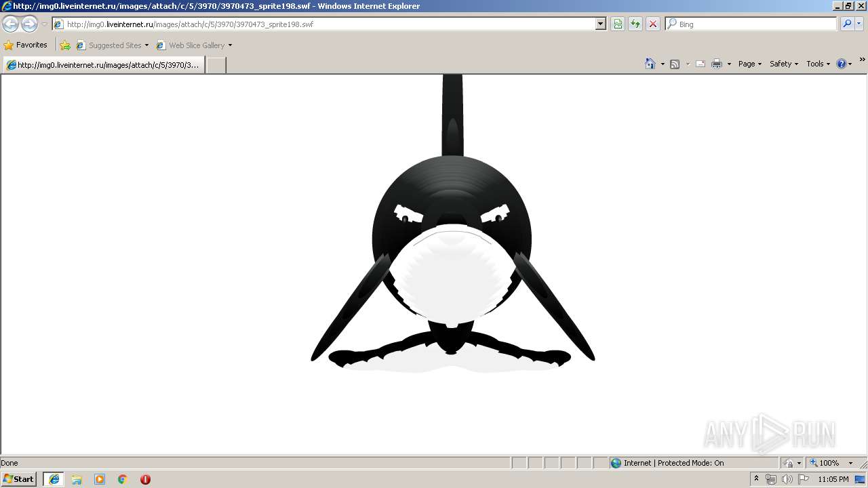
Task: Click the magnifier Search button
Action: tap(847, 24)
